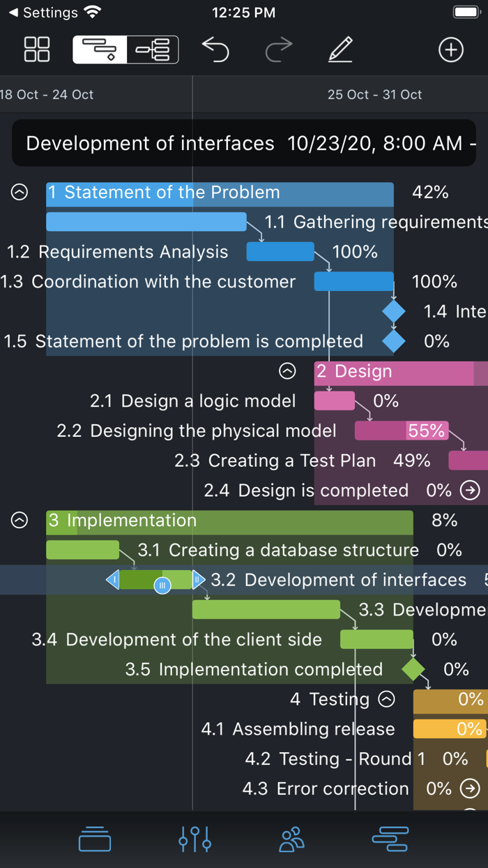The height and width of the screenshot is (868, 488).
Task: Switch to Gantt chart view
Action: pos(100,50)
